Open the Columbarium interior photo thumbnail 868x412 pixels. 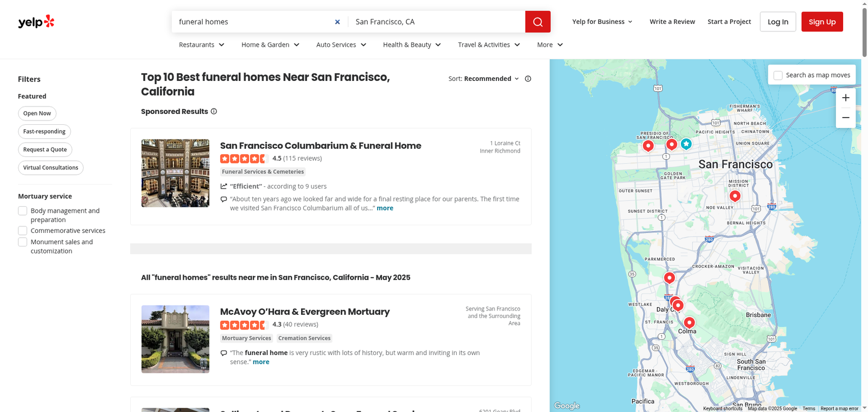(x=175, y=173)
